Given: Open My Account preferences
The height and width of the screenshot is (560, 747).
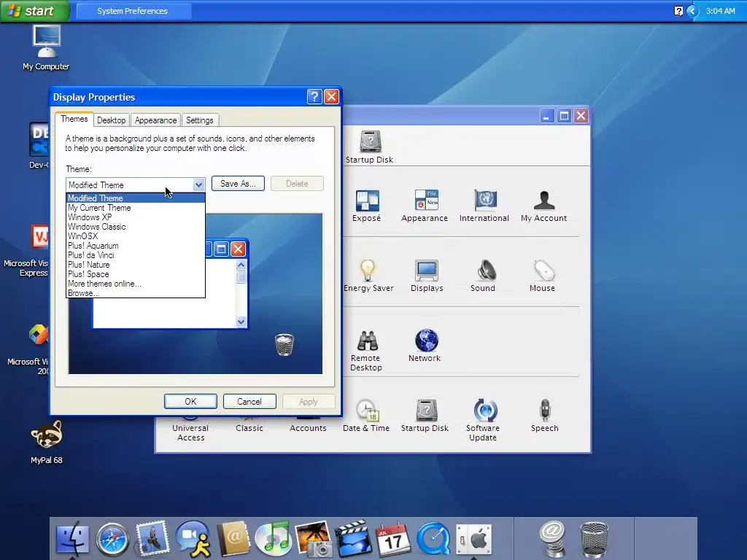Looking at the screenshot, I should click(543, 206).
